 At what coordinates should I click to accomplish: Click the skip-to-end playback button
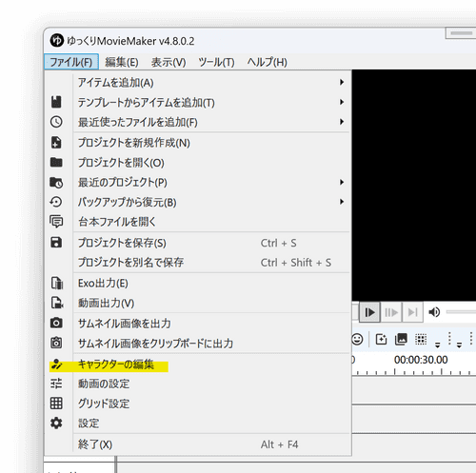[412, 312]
